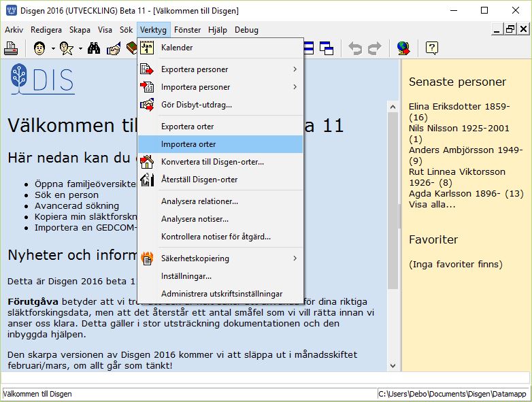Close the open Verktyg menu

[x=153, y=30]
